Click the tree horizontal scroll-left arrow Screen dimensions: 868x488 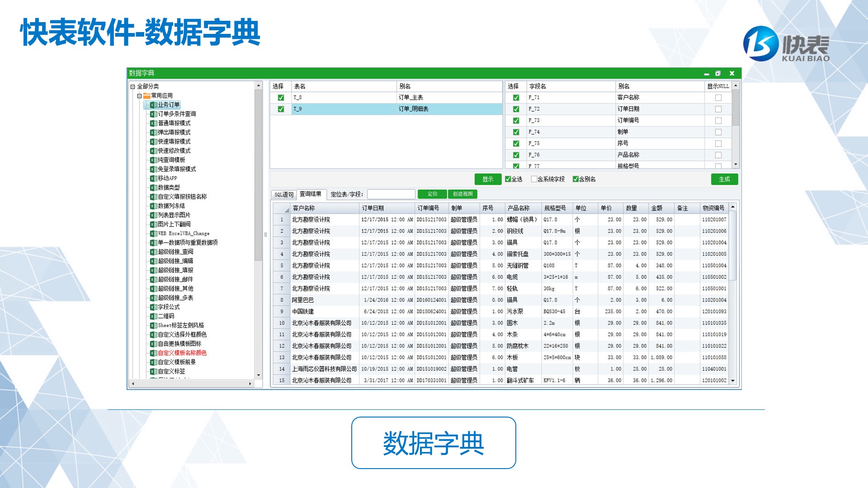point(132,384)
